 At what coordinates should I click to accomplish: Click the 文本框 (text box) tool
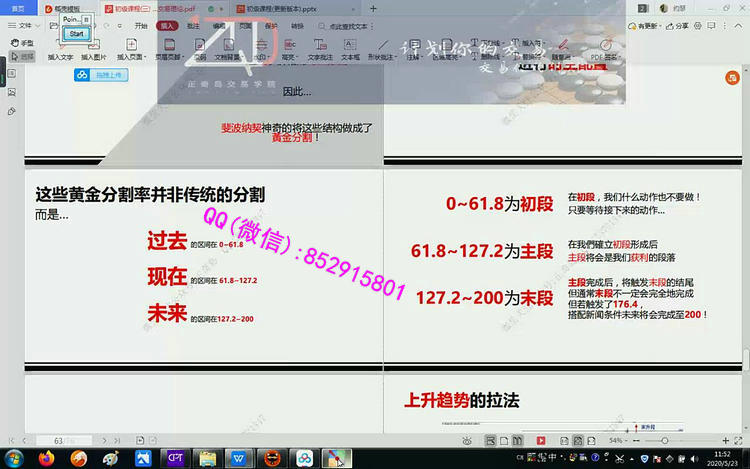(x=350, y=50)
